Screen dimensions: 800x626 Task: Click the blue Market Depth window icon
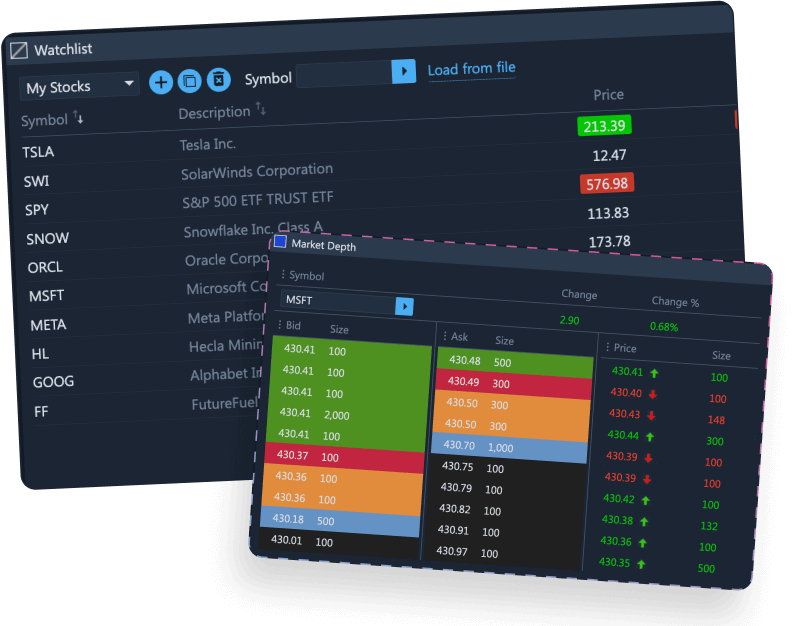[x=280, y=241]
